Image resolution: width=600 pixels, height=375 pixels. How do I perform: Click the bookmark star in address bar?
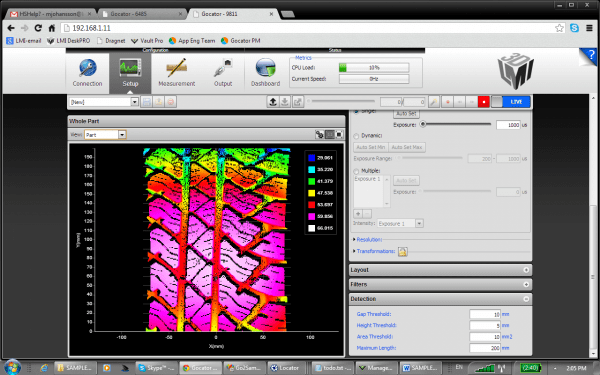[559, 28]
